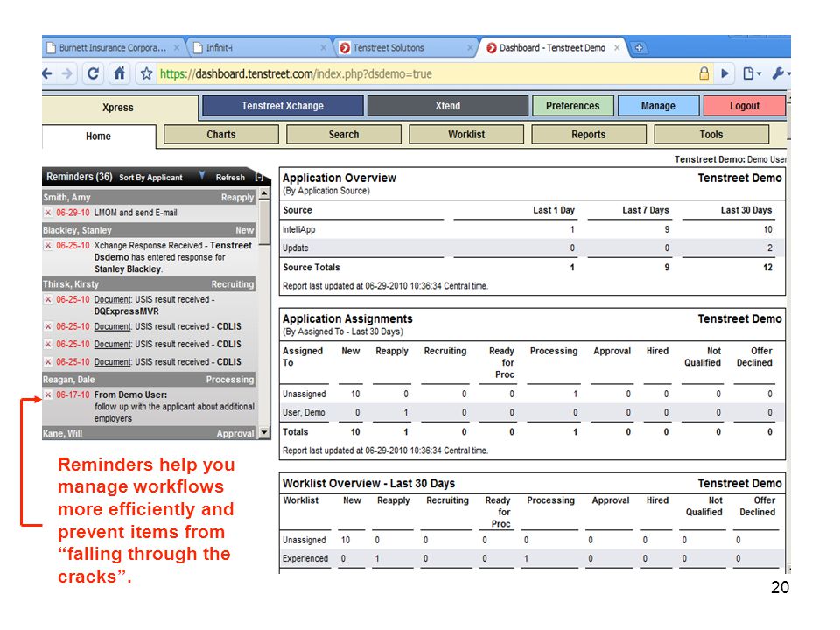Open Preferences

(572, 106)
